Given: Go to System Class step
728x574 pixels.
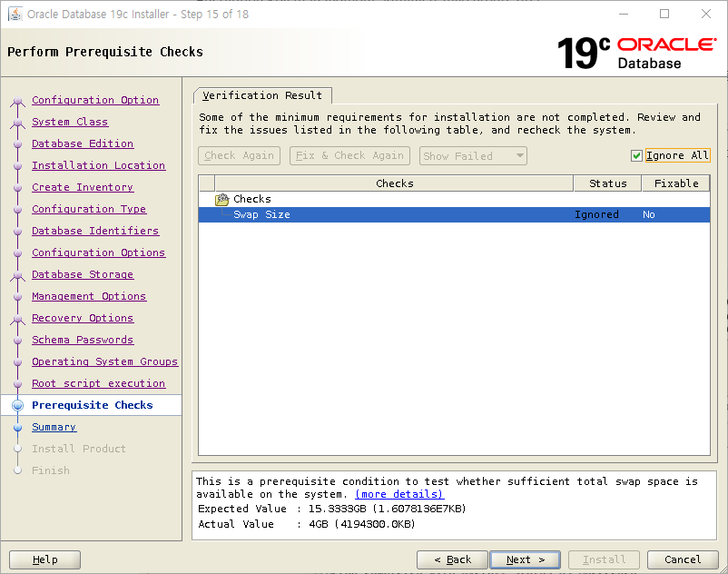Looking at the screenshot, I should (x=70, y=122).
